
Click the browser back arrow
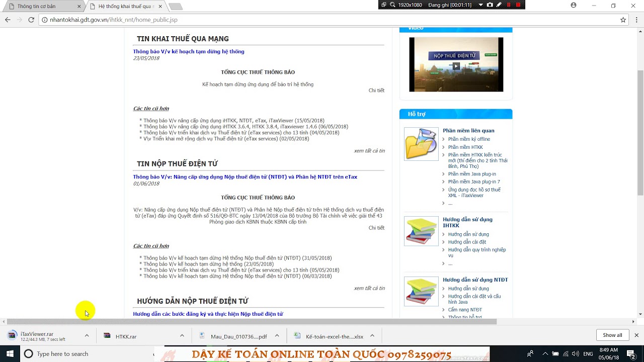[8, 20]
